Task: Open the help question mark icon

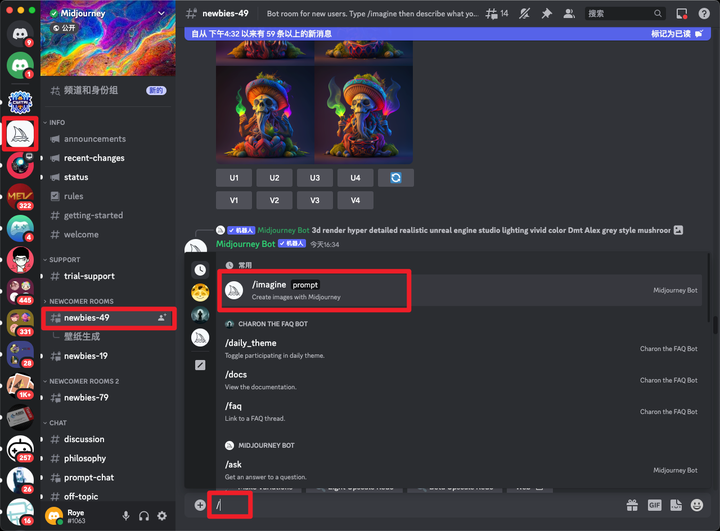Action: coord(704,14)
